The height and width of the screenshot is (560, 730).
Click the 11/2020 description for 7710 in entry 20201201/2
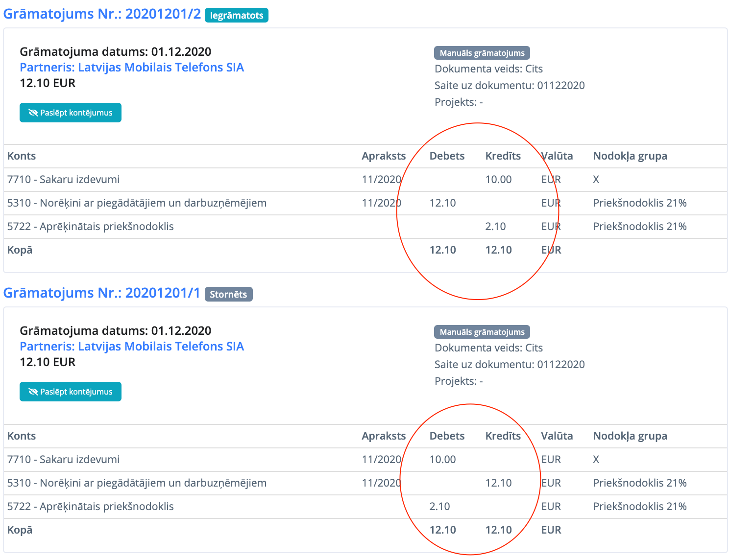coord(382,180)
